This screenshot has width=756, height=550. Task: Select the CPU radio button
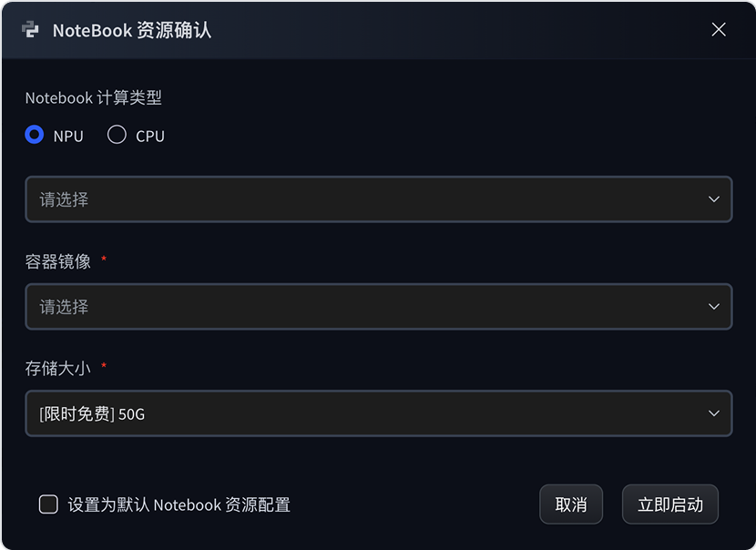pyautogui.click(x=117, y=135)
